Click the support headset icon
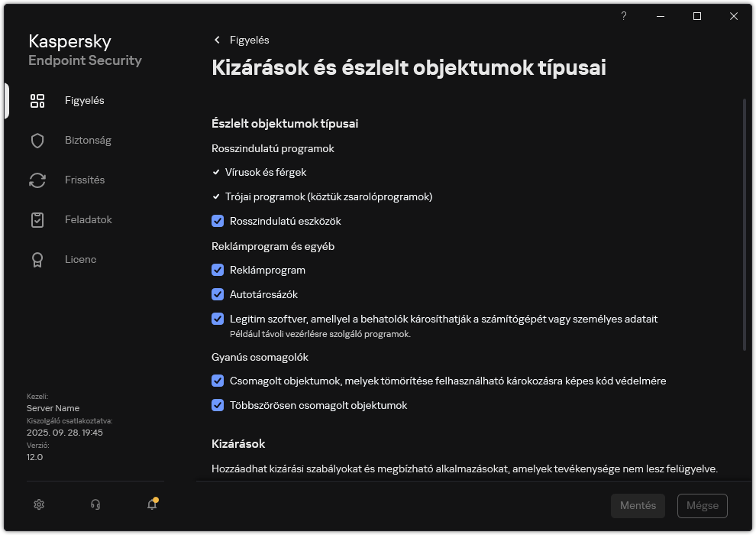Viewport: 756px width, 535px height. [x=95, y=504]
